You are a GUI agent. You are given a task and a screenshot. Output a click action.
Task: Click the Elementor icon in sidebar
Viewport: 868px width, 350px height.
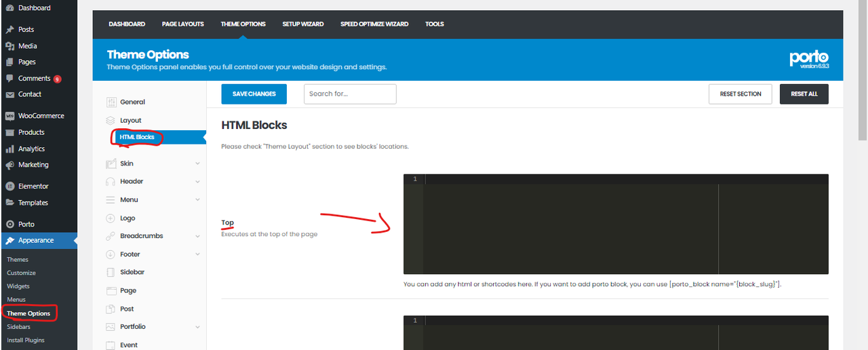tap(9, 186)
